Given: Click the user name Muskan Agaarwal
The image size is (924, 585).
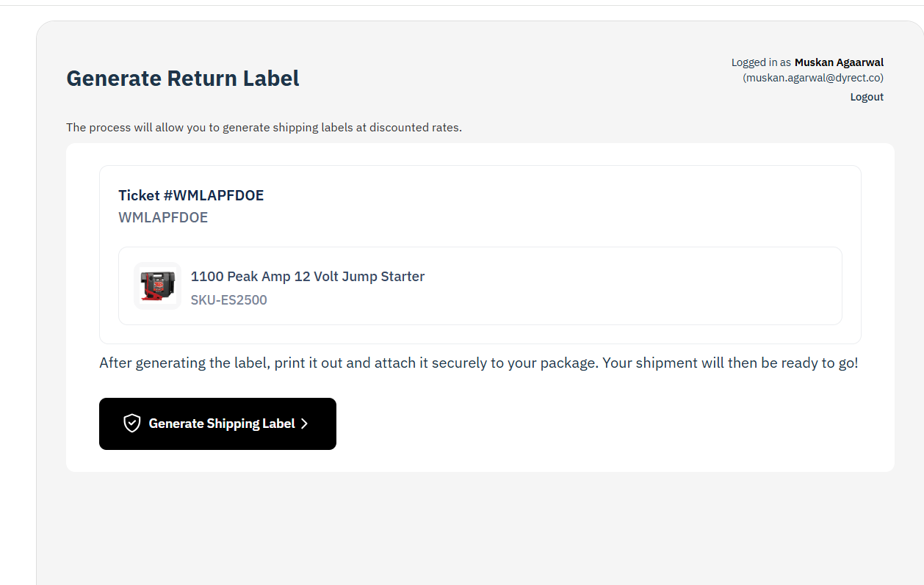Looking at the screenshot, I should (x=839, y=62).
